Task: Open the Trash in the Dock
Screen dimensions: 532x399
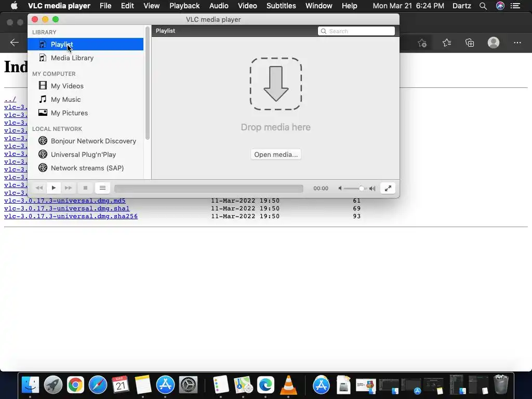Action: 501,385
